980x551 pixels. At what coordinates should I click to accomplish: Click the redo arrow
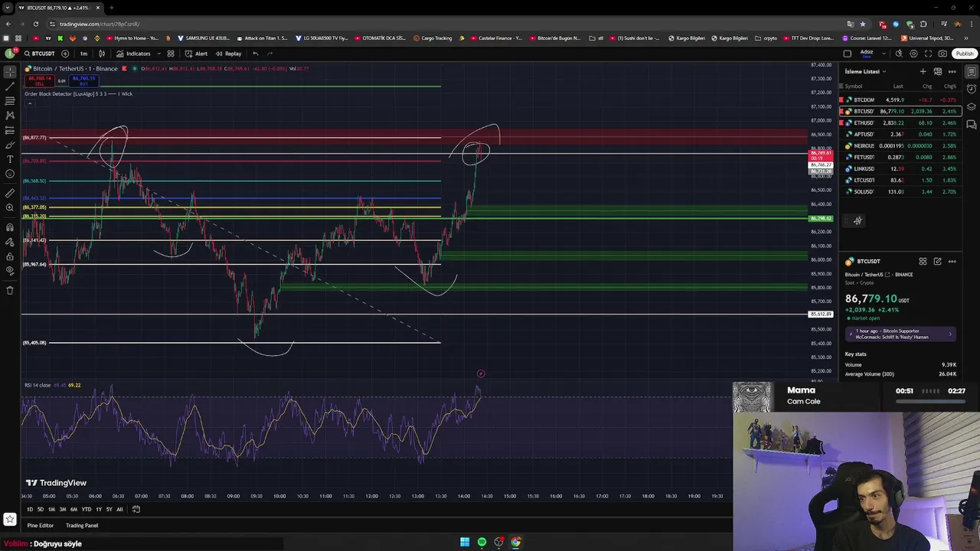(269, 54)
